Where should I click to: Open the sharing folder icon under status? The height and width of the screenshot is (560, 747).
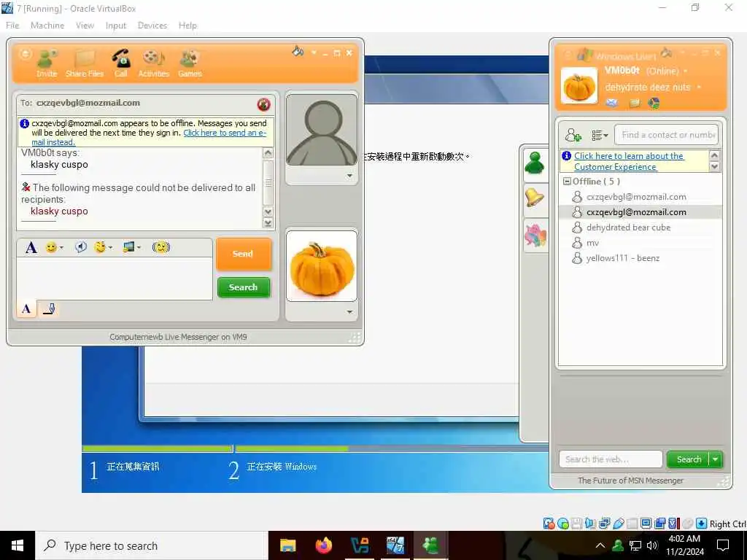click(x=635, y=102)
